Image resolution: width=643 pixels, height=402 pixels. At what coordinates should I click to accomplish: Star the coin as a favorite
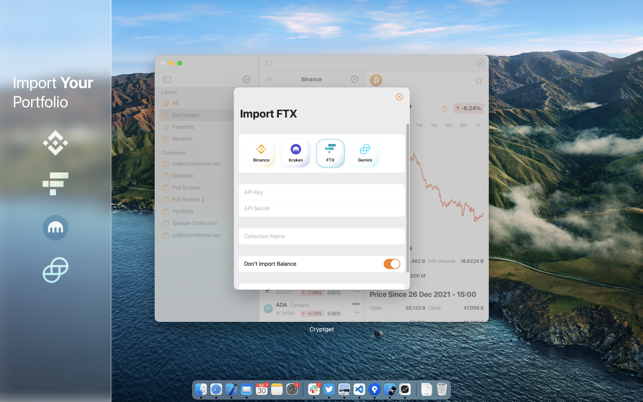coord(479,81)
